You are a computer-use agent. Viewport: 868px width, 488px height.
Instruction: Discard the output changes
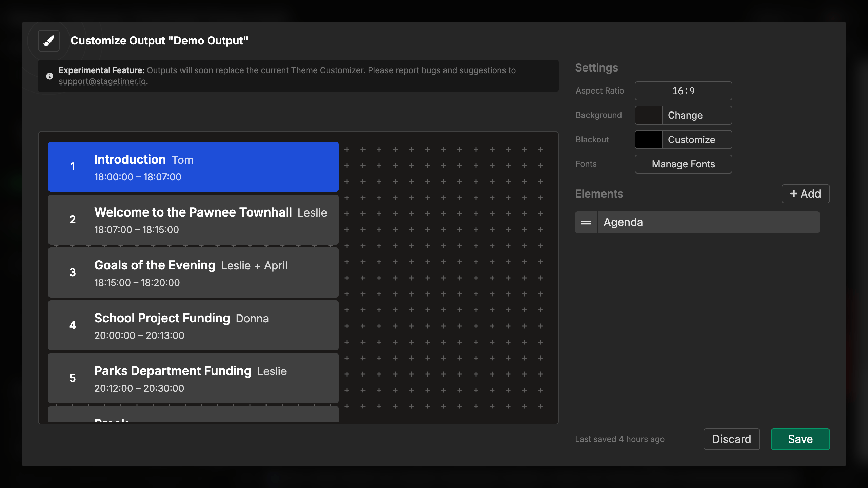point(731,439)
